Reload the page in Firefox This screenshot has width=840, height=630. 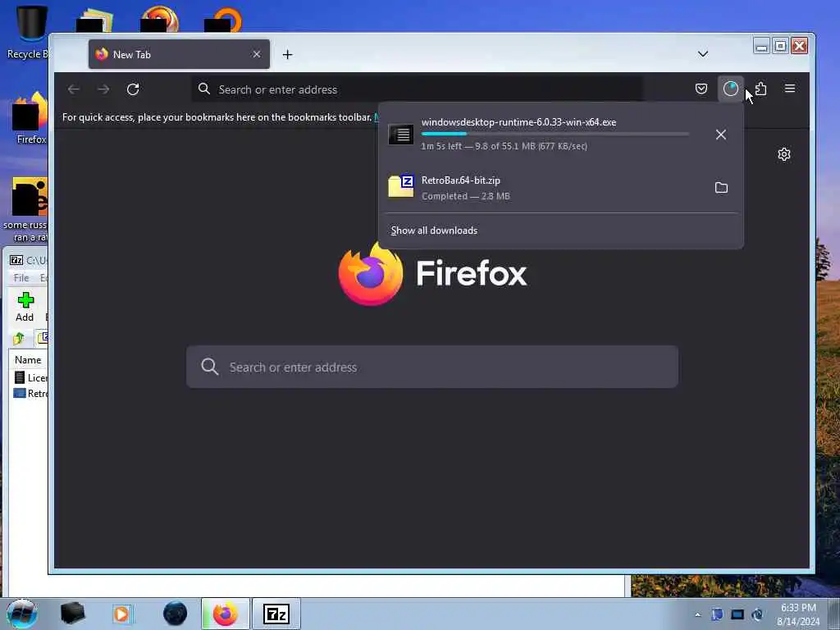[x=133, y=89]
